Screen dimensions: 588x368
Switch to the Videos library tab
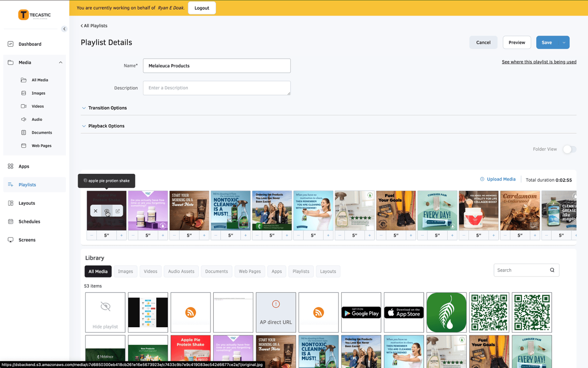[150, 272]
